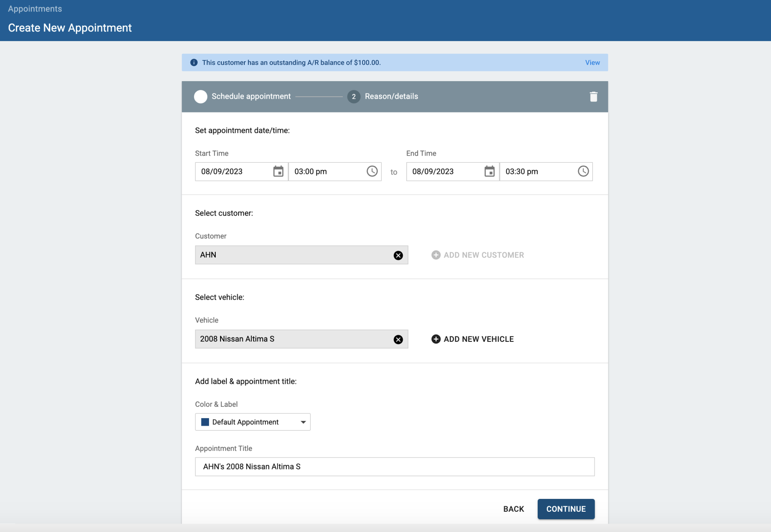Click the Back button
The image size is (771, 532).
click(x=514, y=509)
